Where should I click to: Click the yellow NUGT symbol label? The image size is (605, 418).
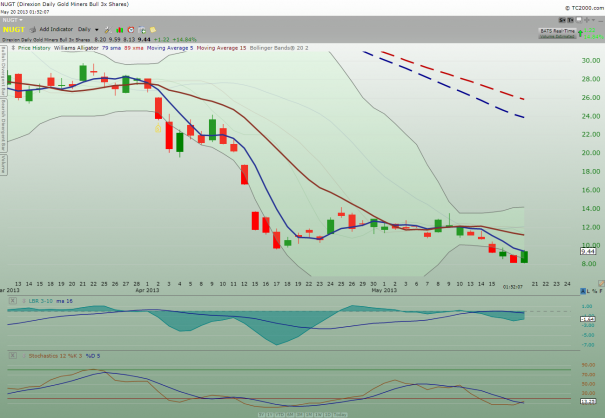tap(14, 30)
